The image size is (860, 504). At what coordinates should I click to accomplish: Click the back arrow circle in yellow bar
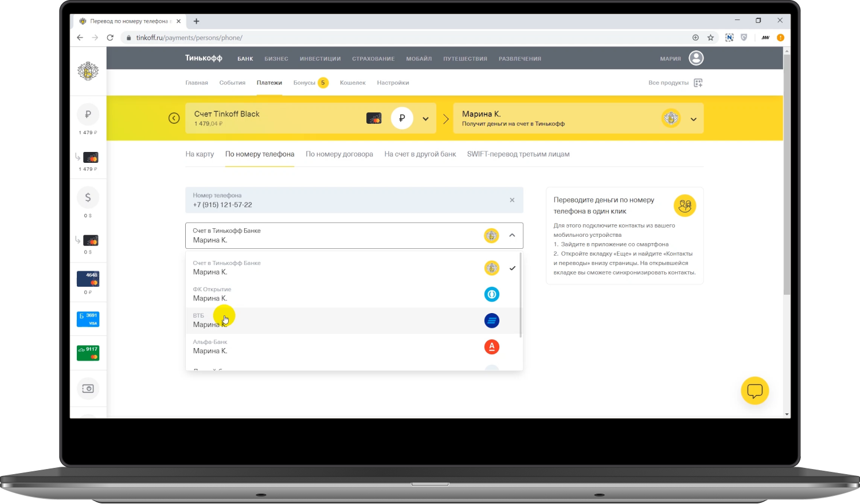tap(174, 118)
